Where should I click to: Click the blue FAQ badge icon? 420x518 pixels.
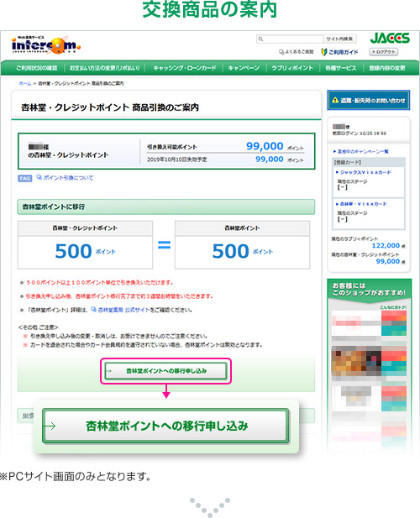coord(25,178)
